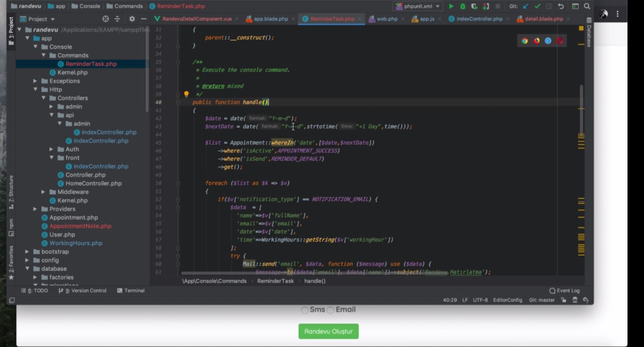Run the phpunit.xml configuration

[x=451, y=6]
